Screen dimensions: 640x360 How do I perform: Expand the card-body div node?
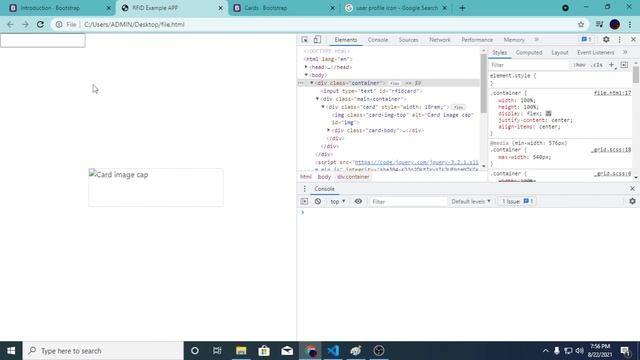tap(329, 131)
